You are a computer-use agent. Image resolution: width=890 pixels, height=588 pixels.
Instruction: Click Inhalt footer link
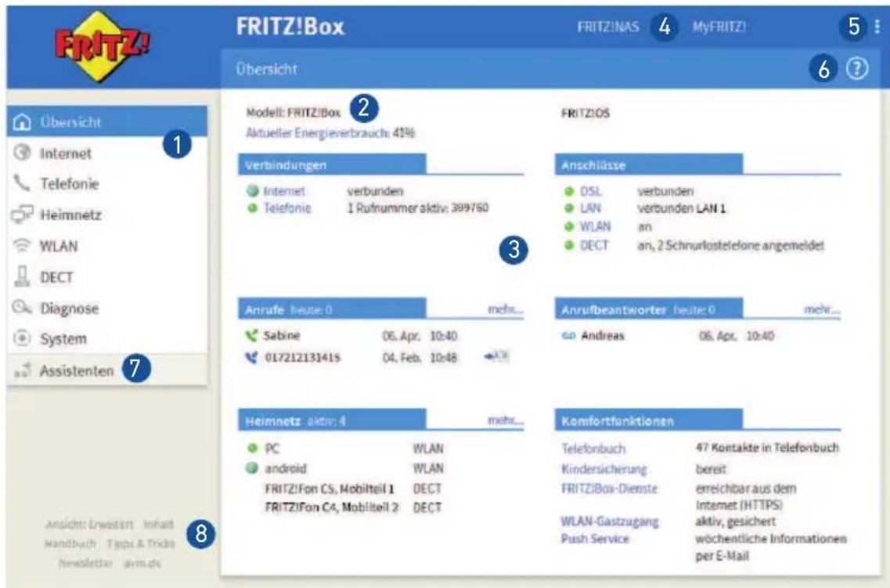(158, 525)
